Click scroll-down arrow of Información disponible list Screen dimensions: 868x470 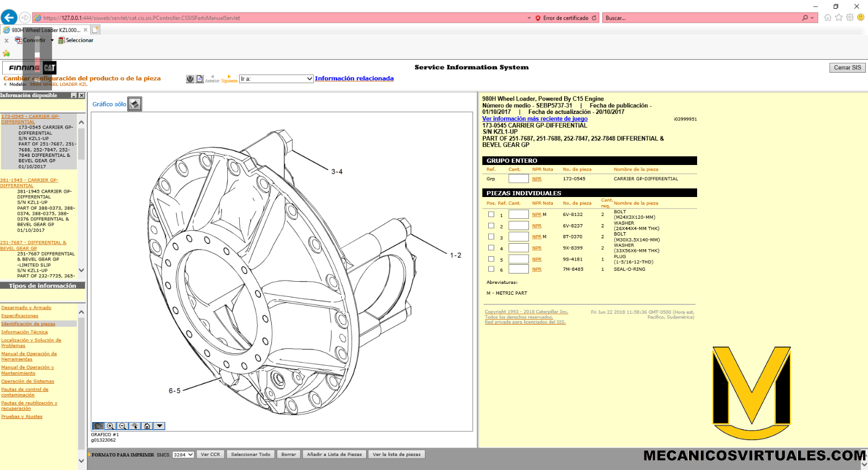coord(81,270)
